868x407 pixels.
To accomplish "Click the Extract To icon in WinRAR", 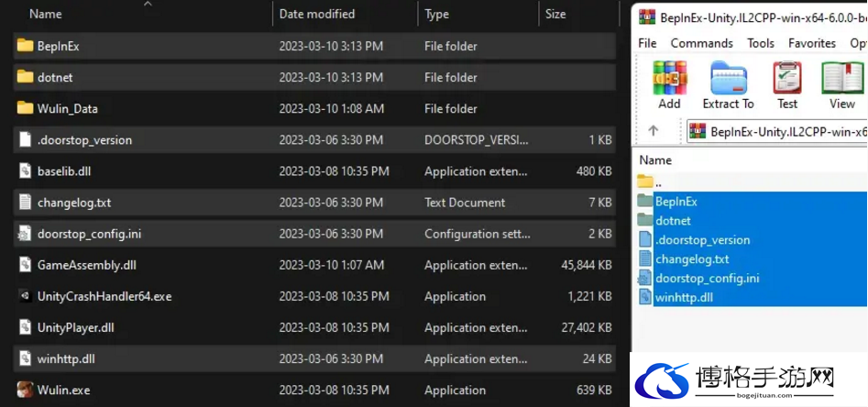I will pyautogui.click(x=728, y=78).
